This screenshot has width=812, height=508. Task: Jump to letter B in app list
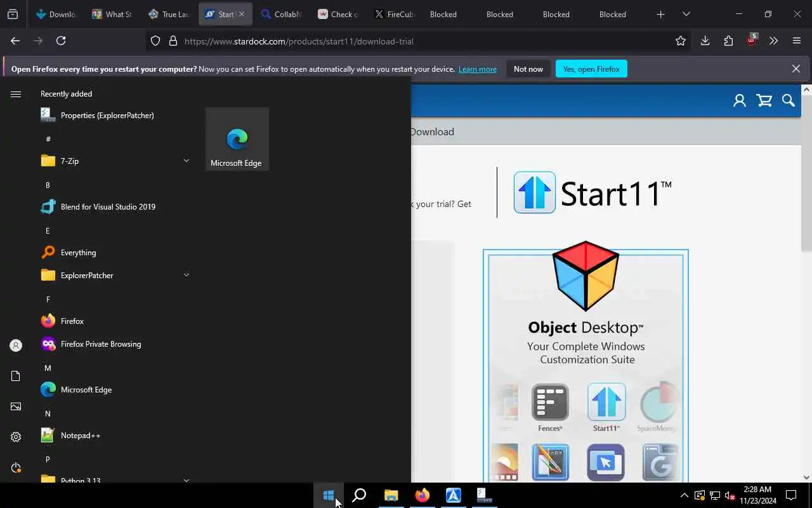48,185
